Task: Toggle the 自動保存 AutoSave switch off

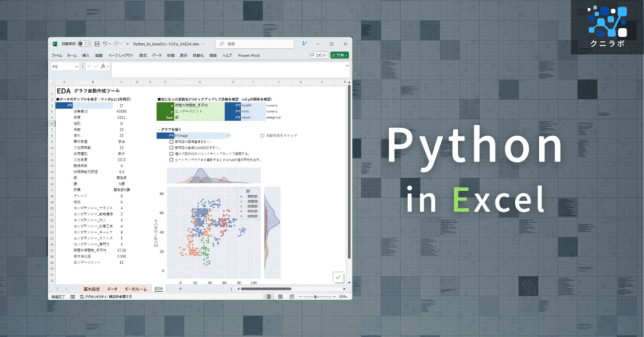Action: [x=84, y=43]
